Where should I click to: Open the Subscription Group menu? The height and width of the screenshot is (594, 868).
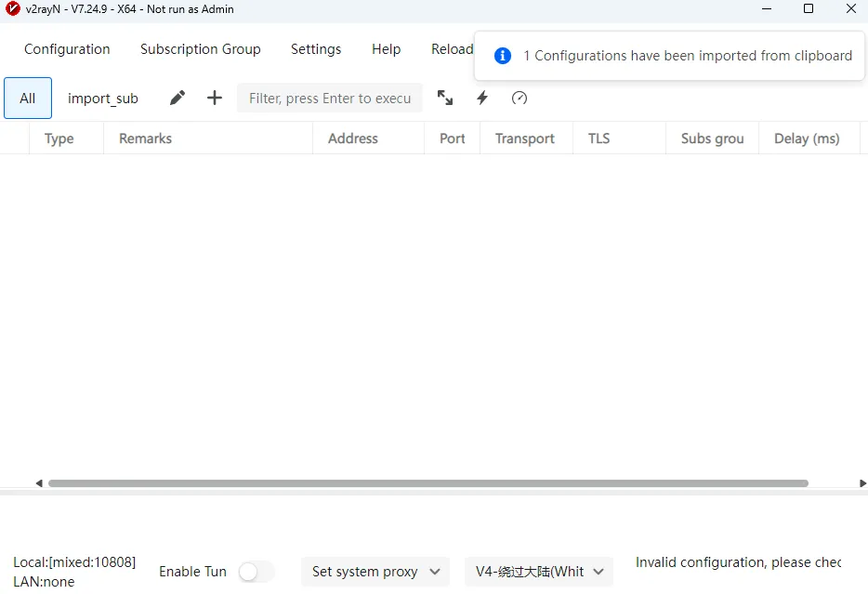coord(201,49)
